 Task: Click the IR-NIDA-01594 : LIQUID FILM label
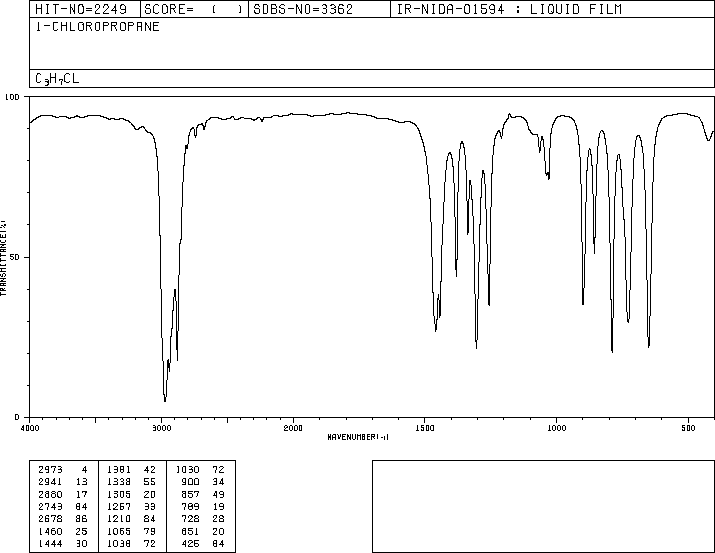[509, 9]
